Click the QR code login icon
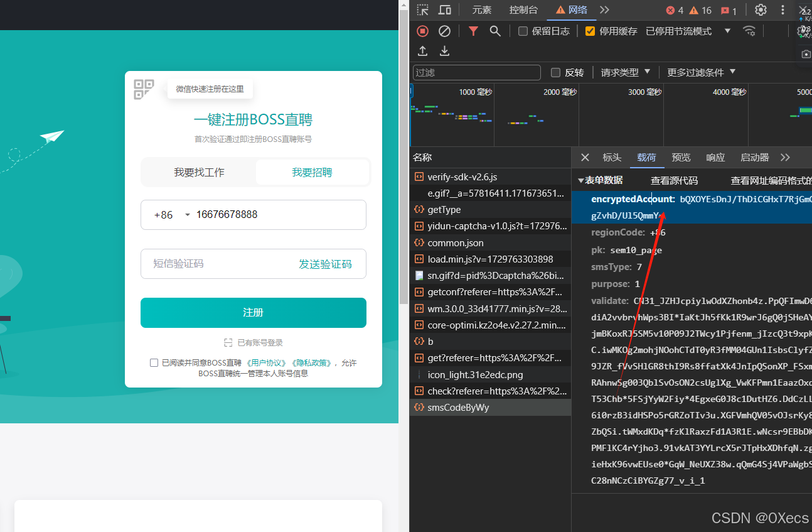This screenshot has width=812, height=532. pos(144,89)
